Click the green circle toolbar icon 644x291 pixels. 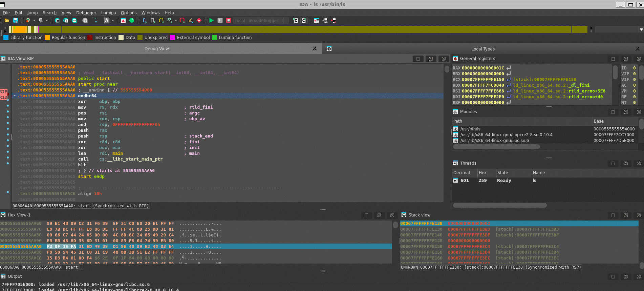[132, 20]
